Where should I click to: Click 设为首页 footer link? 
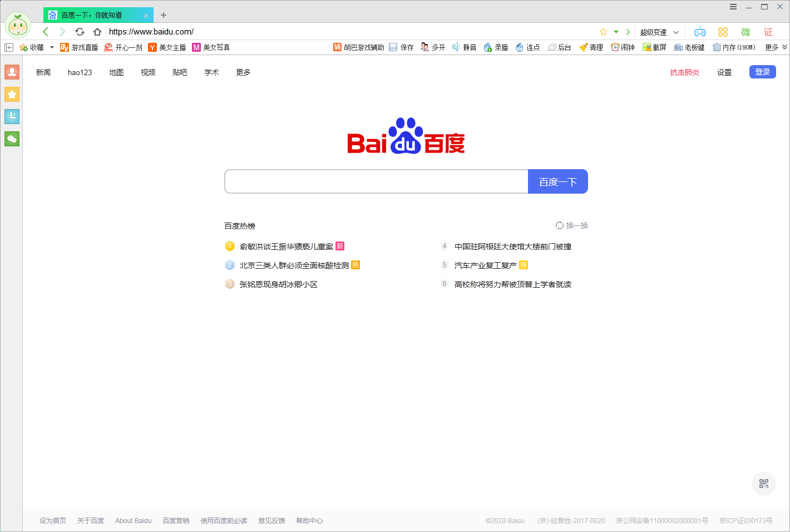click(53, 521)
